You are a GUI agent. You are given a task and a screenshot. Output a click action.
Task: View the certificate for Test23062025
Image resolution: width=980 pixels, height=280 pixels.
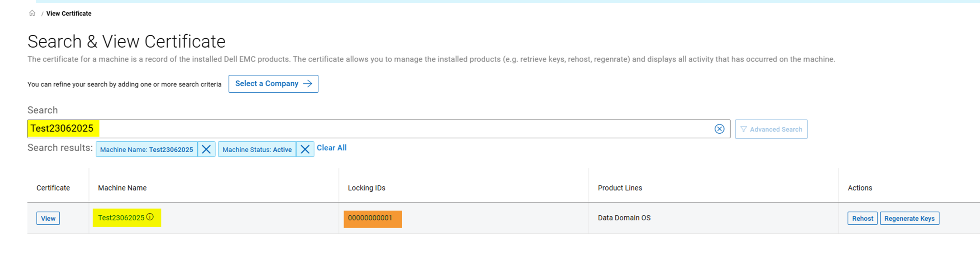[x=48, y=218]
